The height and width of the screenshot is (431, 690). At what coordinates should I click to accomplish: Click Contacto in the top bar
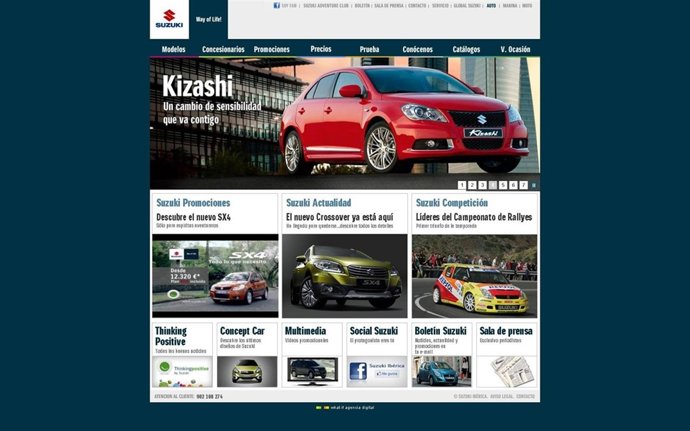(417, 6)
